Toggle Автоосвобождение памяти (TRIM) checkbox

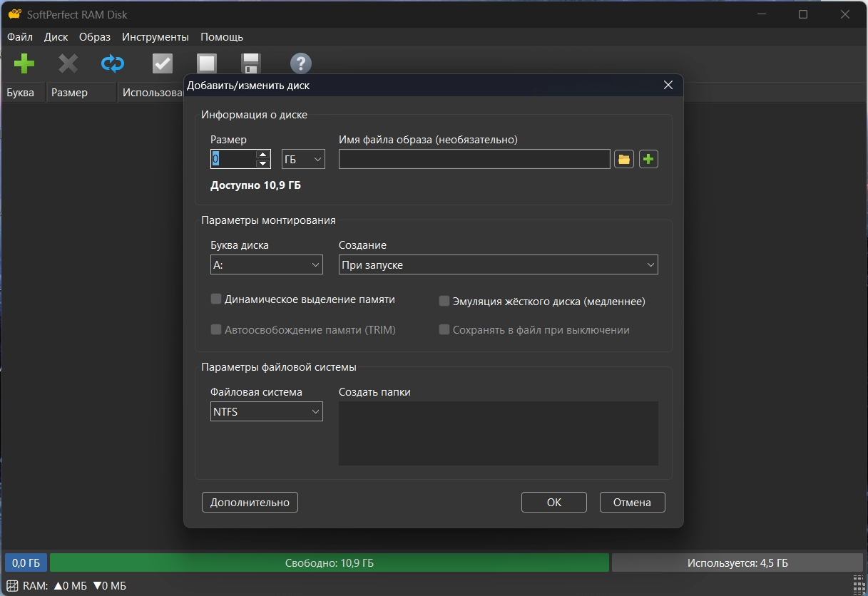(216, 330)
